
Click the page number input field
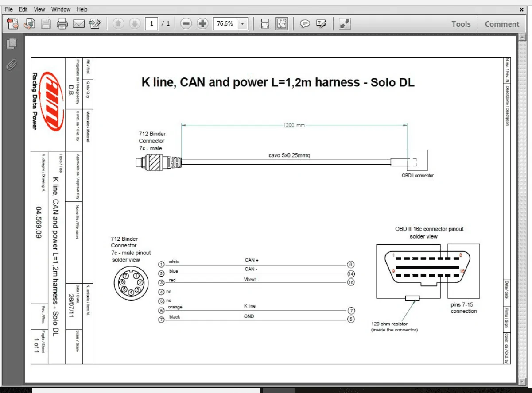(151, 23)
